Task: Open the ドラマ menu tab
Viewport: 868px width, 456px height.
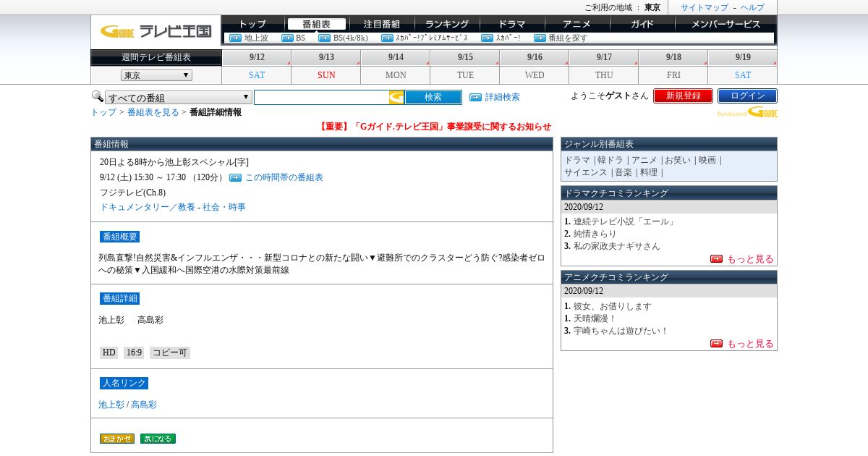Action: [511, 24]
